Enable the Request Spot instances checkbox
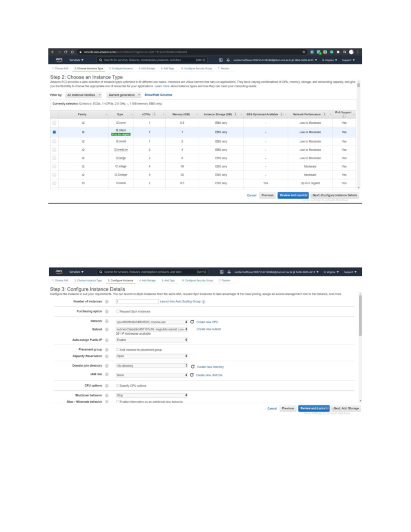This screenshot has height=532, width=411. [x=118, y=311]
